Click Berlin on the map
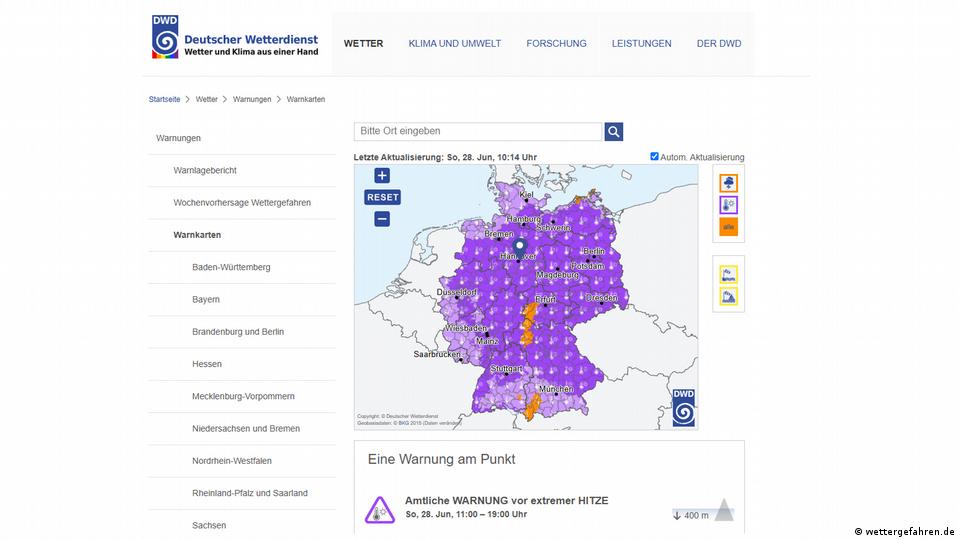The image size is (960, 540). [x=594, y=252]
